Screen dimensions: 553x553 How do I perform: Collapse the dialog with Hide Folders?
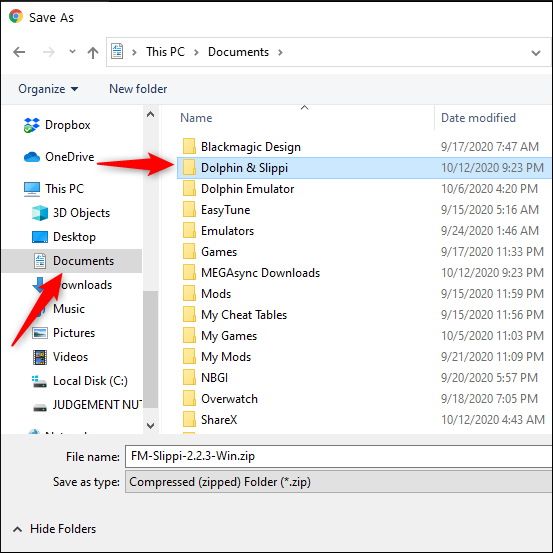(54, 529)
